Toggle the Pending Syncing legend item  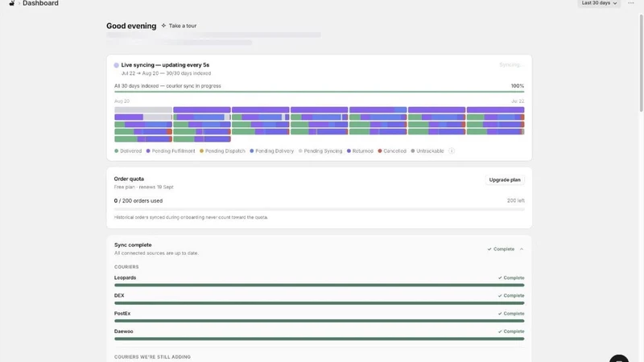(x=320, y=151)
